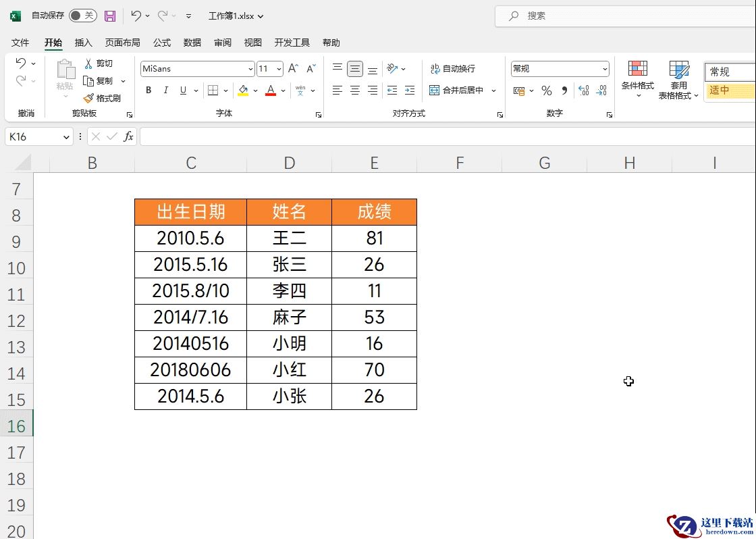Increase font size with larger A icon
The height and width of the screenshot is (539, 756).
pos(293,68)
